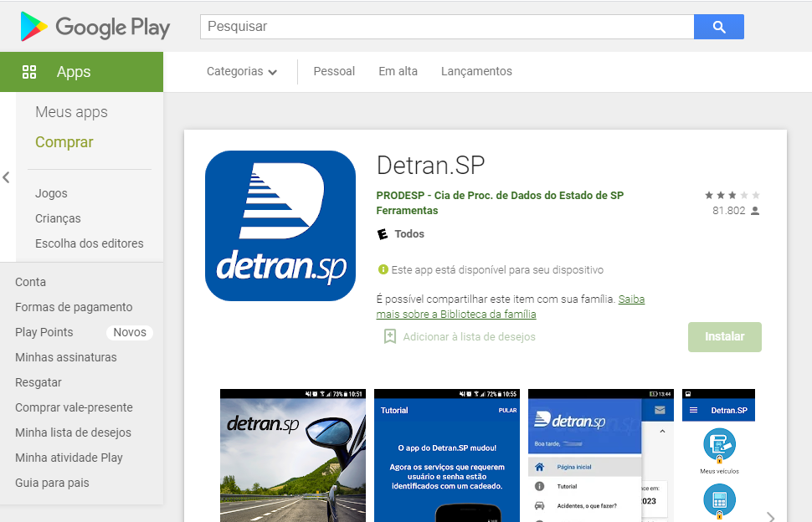Click the Google Play logo
This screenshot has height=522, width=812.
pos(95,27)
